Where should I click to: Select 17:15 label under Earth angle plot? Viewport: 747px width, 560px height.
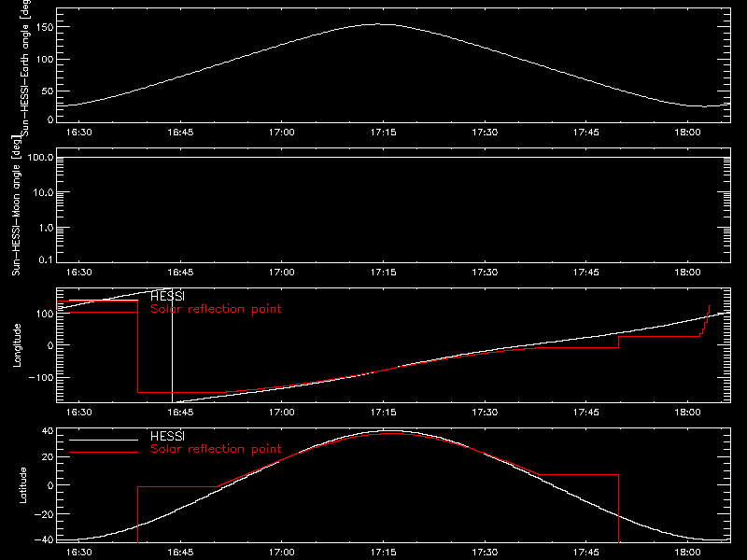[x=384, y=133]
